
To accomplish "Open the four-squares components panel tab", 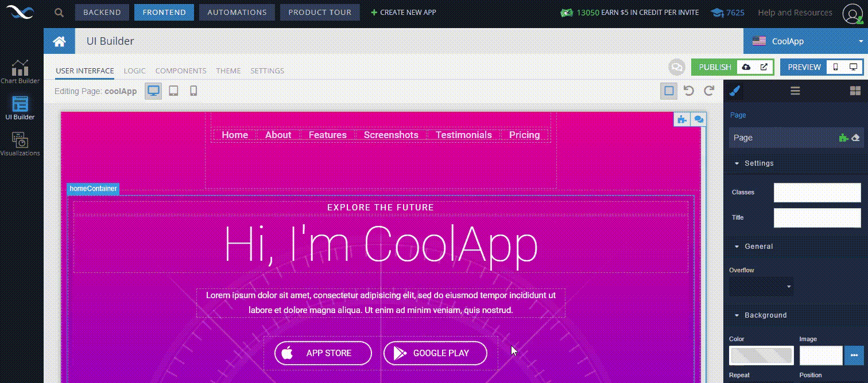I will (x=855, y=91).
